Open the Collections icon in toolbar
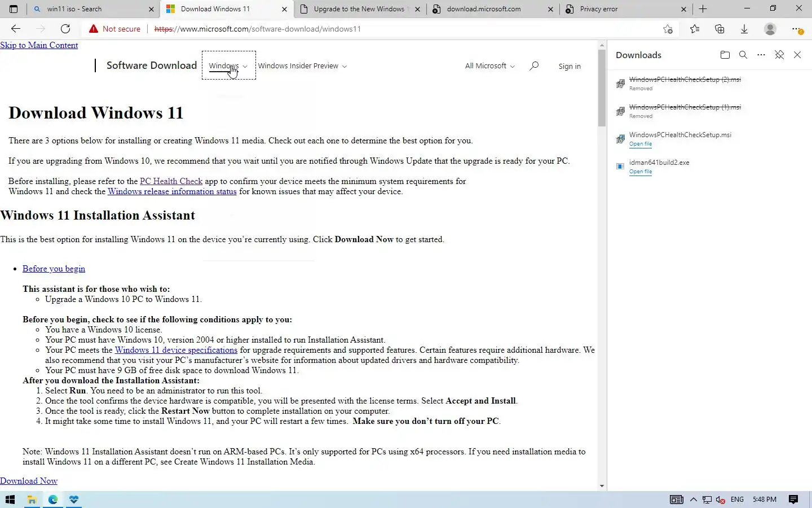 pos(720,29)
